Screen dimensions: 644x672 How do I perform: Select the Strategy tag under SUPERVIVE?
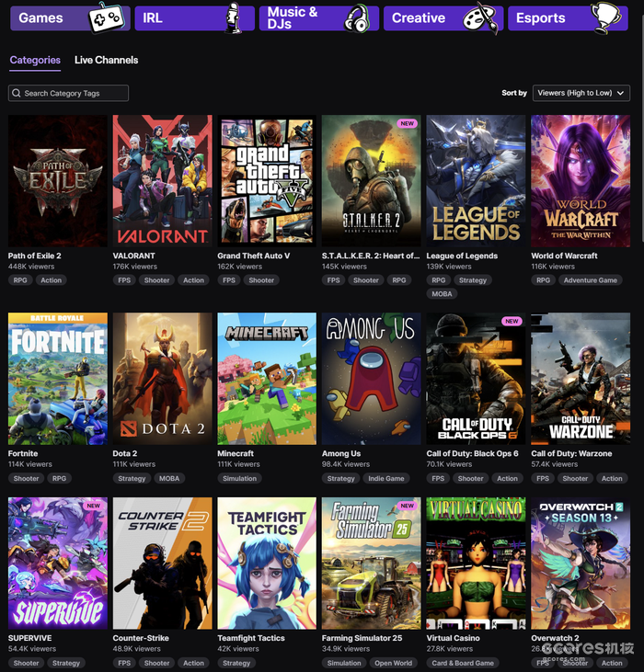pyautogui.click(x=66, y=663)
